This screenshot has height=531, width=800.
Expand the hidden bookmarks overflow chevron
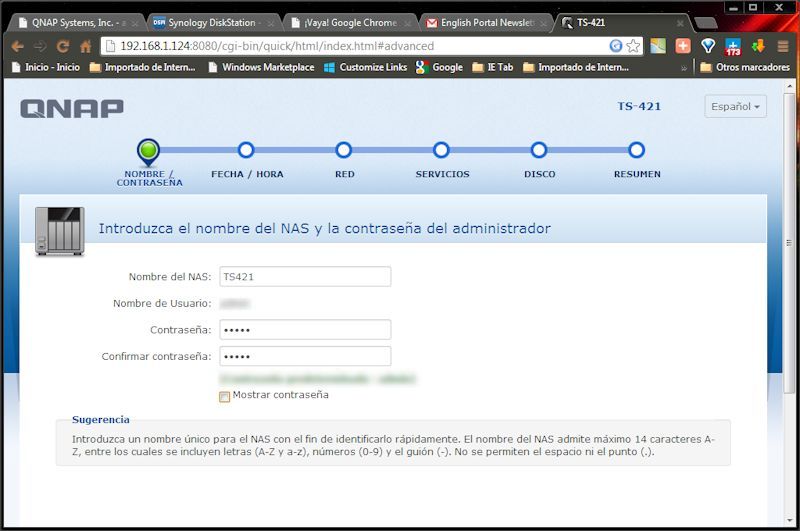[684, 67]
